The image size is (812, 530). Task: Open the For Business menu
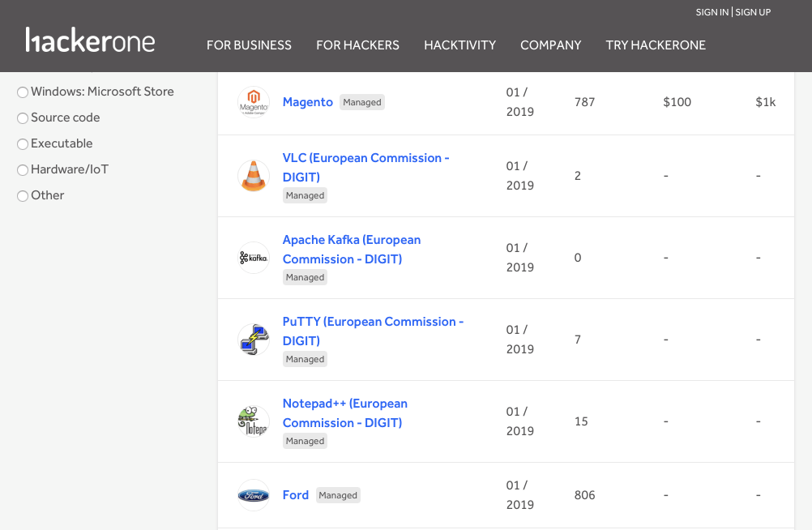249,45
